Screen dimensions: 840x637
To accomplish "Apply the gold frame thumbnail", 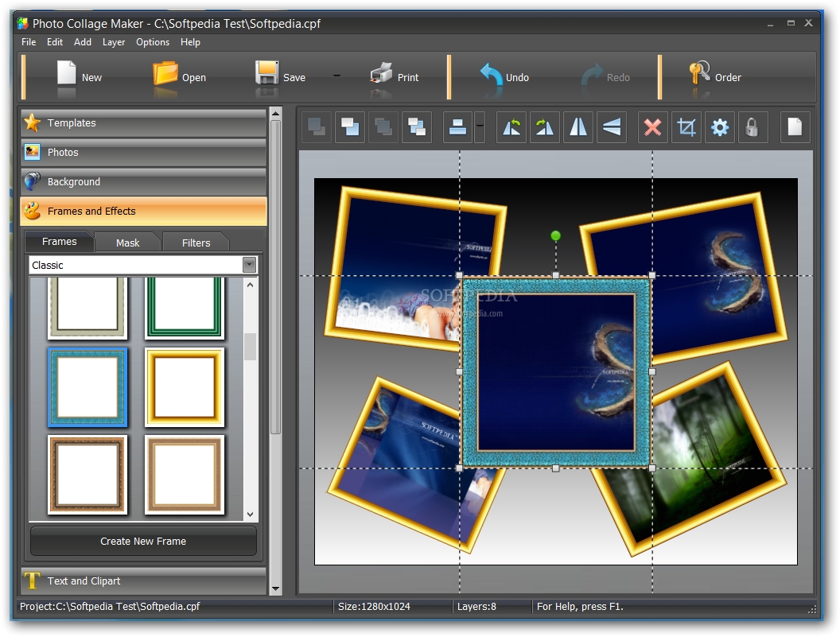I will 185,387.
